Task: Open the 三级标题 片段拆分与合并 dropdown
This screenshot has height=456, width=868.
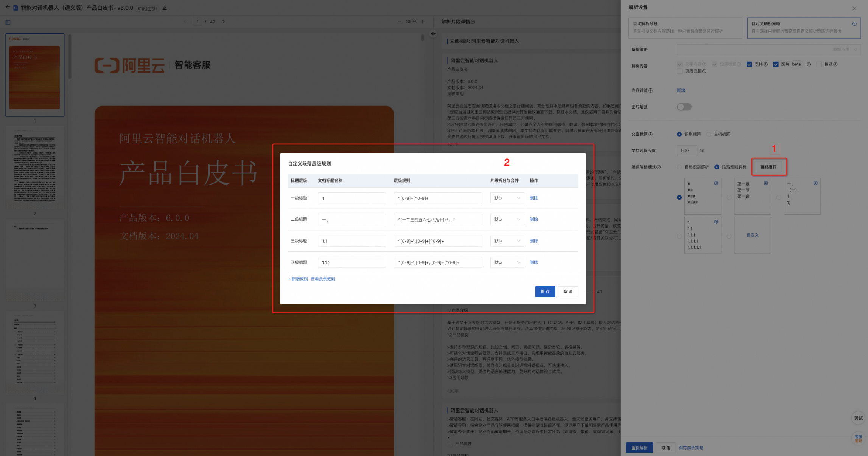Action: [507, 241]
